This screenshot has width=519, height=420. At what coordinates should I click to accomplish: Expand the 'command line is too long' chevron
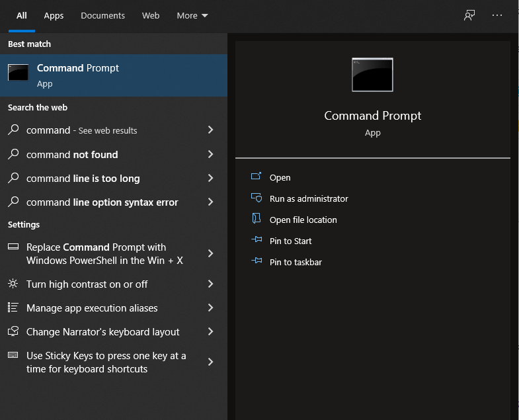(210, 178)
